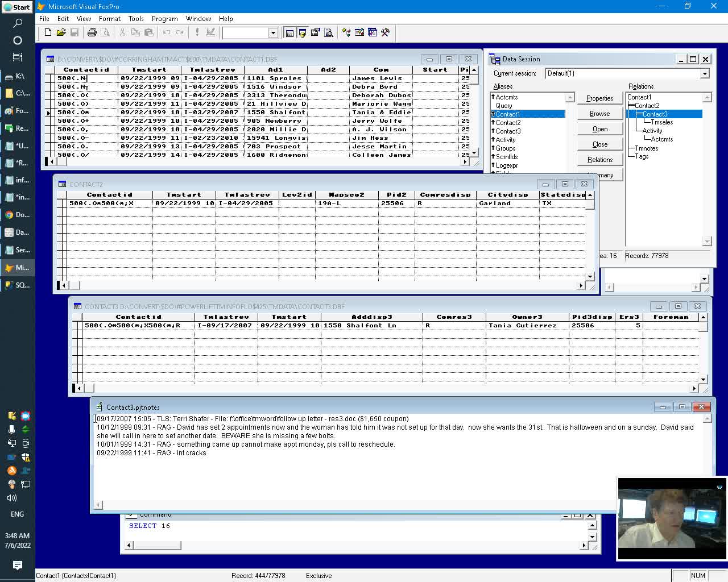Click Aliases list scroll-up arrow

tap(570, 98)
